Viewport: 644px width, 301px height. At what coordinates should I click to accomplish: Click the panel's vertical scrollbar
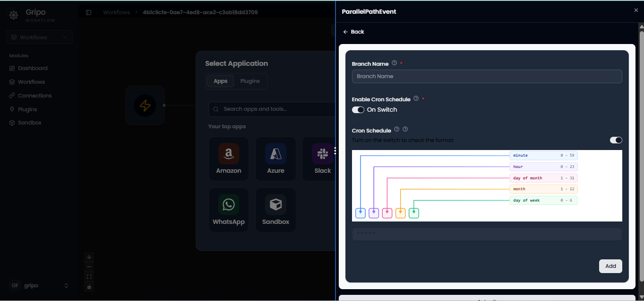[641, 156]
